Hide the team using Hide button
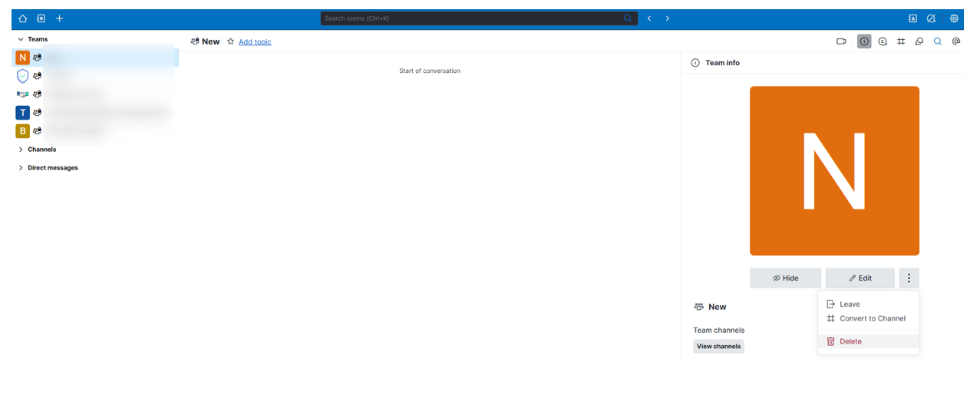 tap(785, 278)
